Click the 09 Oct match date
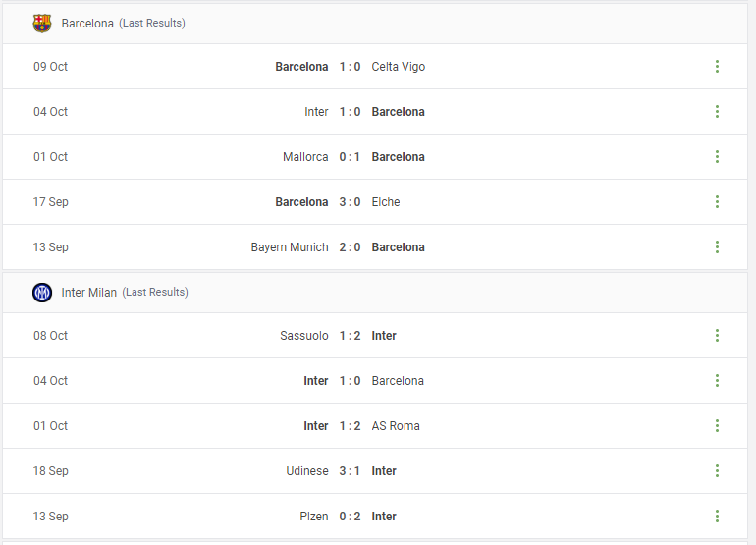Image resolution: width=756 pixels, height=545 pixels. coord(51,67)
